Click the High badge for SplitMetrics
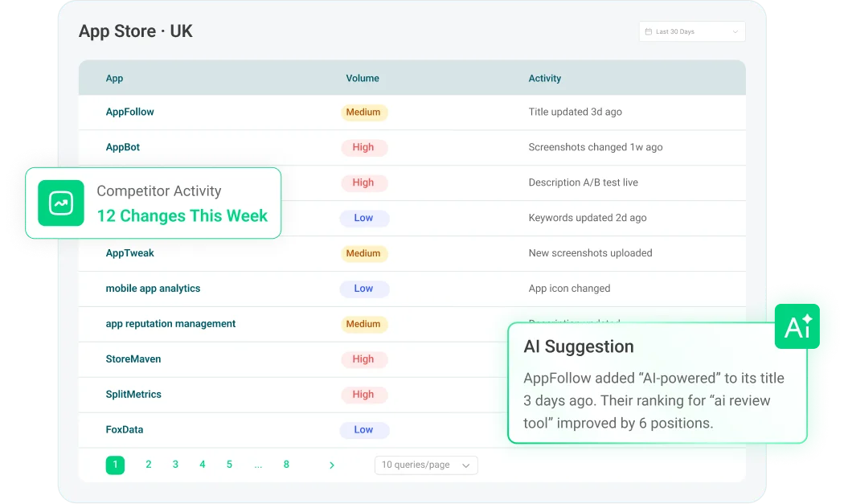Viewport: 844px width, 504px height. pyautogui.click(x=364, y=395)
